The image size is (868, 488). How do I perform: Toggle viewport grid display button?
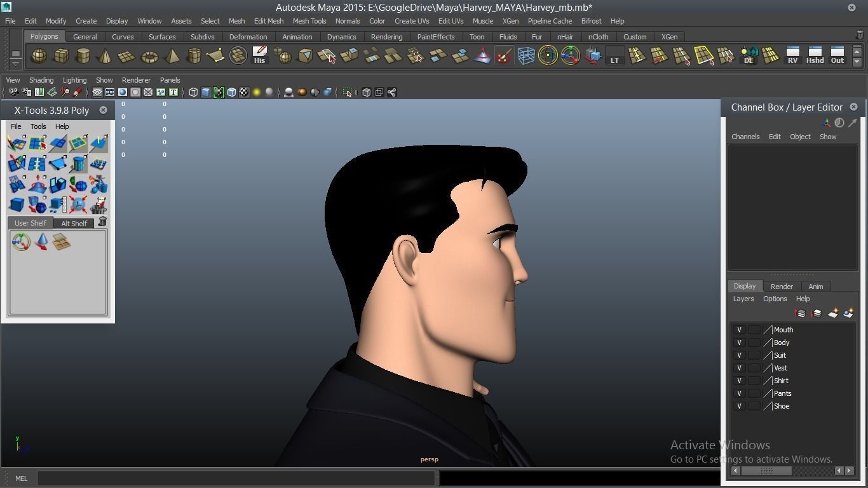97,92
